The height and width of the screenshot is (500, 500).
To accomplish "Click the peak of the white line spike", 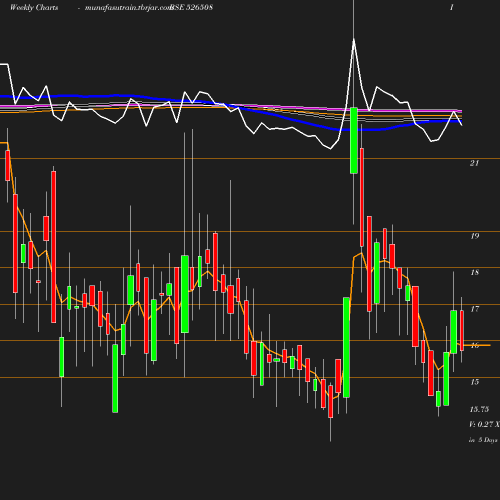I will pos(354,40).
